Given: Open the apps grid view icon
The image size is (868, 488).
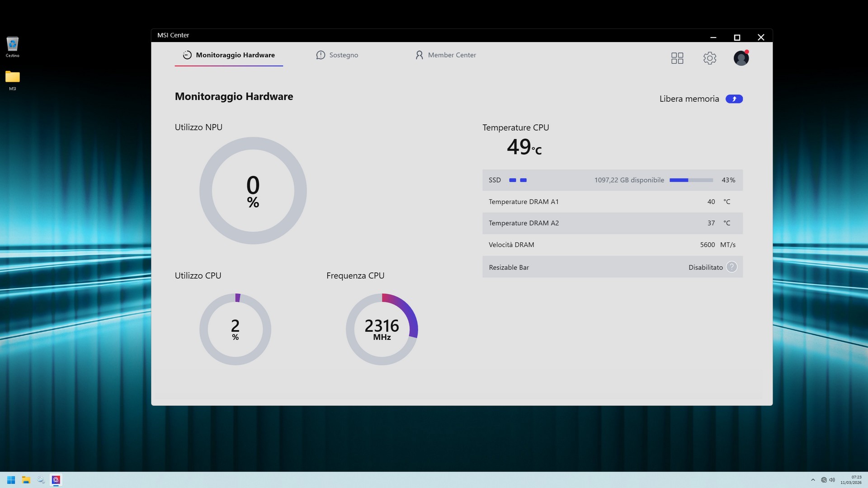Looking at the screenshot, I should (x=677, y=58).
